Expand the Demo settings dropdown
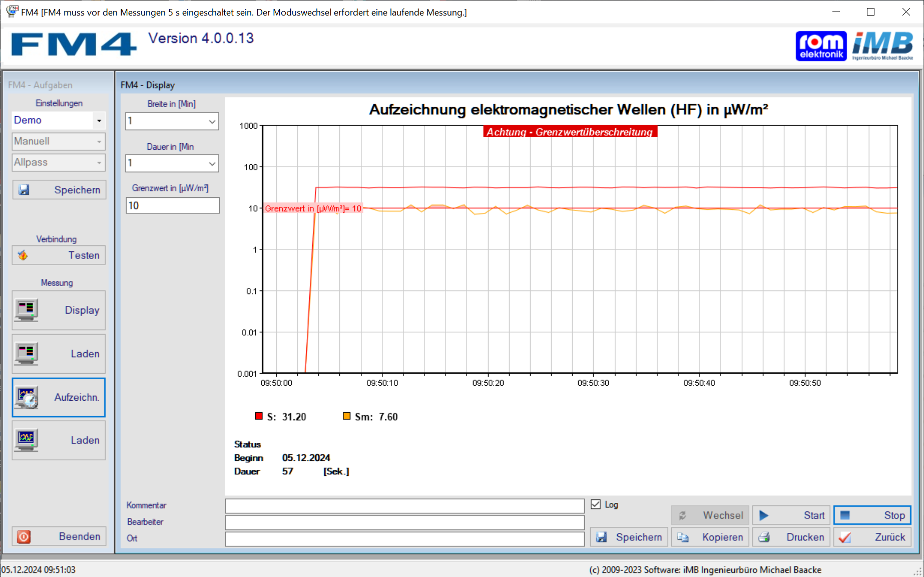 point(99,120)
